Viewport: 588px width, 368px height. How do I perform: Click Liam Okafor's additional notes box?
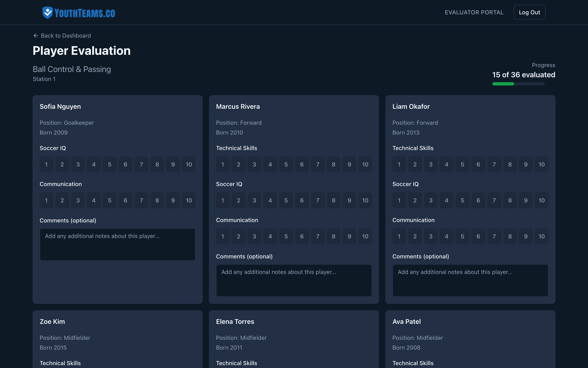point(470,280)
